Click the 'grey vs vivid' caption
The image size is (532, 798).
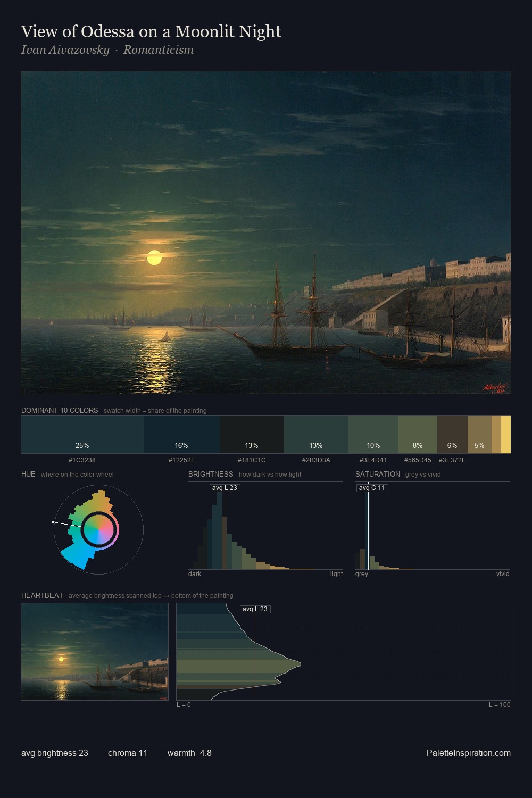coord(423,475)
